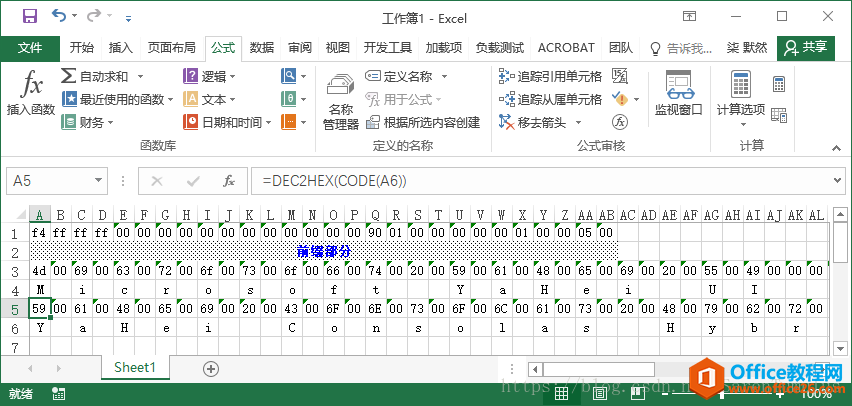Open Ribbon Display Options icon
Image resolution: width=852 pixels, height=406 pixels.
690,16
